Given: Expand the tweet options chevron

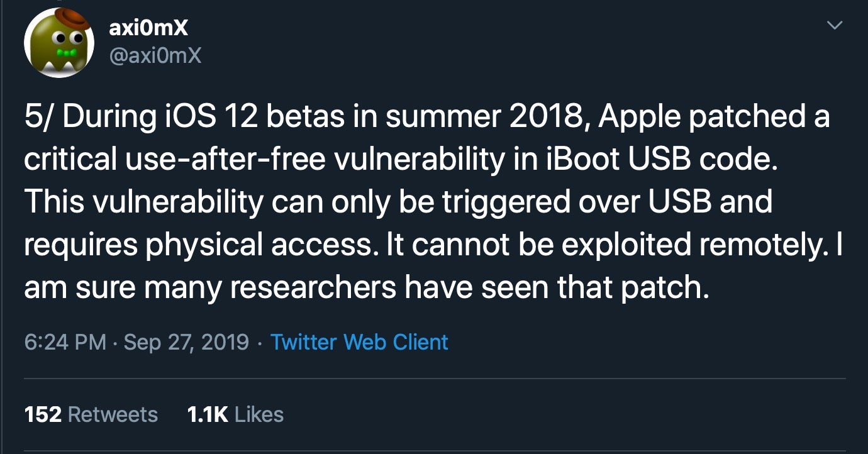Looking at the screenshot, I should [834, 25].
